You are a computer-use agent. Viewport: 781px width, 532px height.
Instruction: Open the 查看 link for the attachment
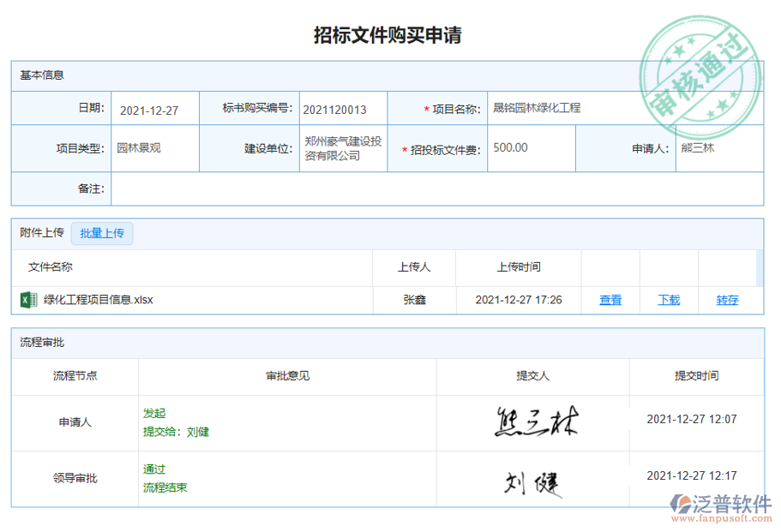pos(610,300)
